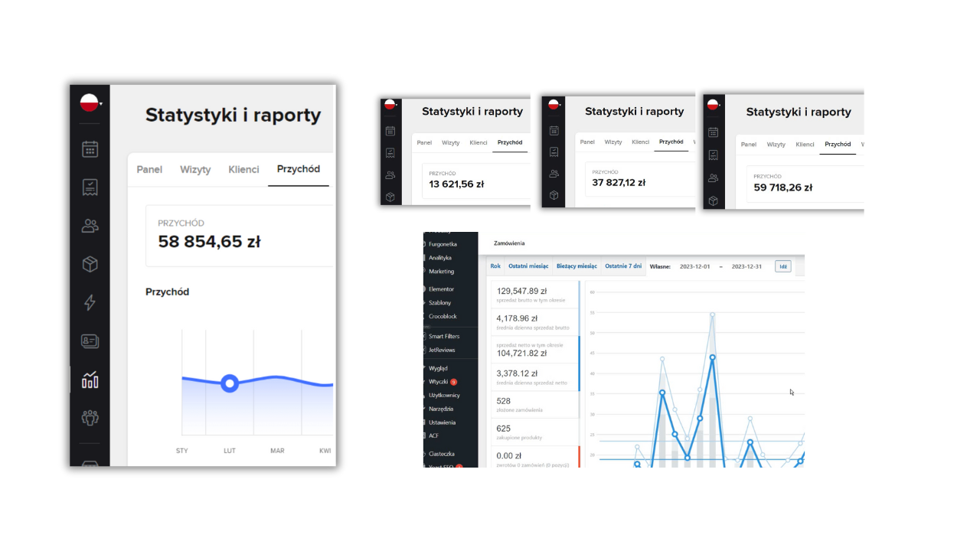Click the lightning bolt icon in the sidebar
Image resolution: width=980 pixels, height=551 pixels.
pyautogui.click(x=90, y=302)
